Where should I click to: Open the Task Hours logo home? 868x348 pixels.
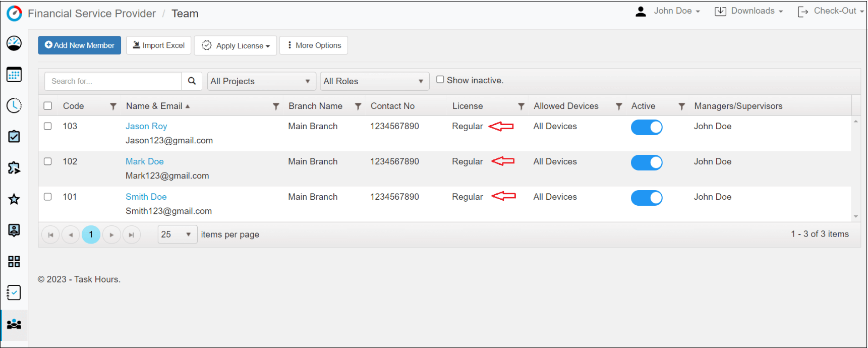(x=14, y=14)
